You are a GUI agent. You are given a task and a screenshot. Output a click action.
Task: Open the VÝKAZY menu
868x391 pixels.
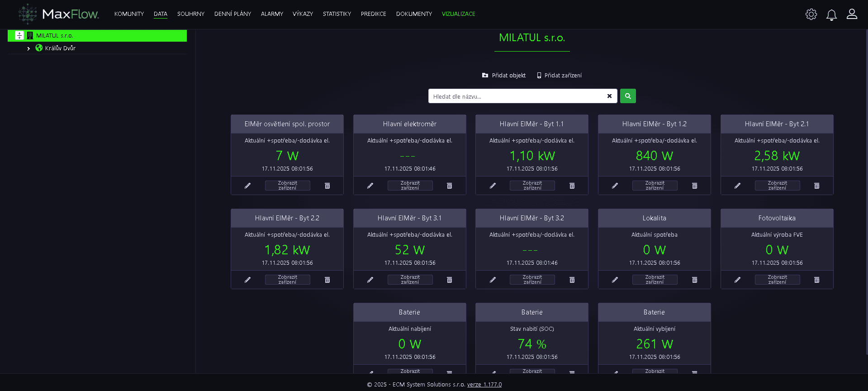coord(303,14)
